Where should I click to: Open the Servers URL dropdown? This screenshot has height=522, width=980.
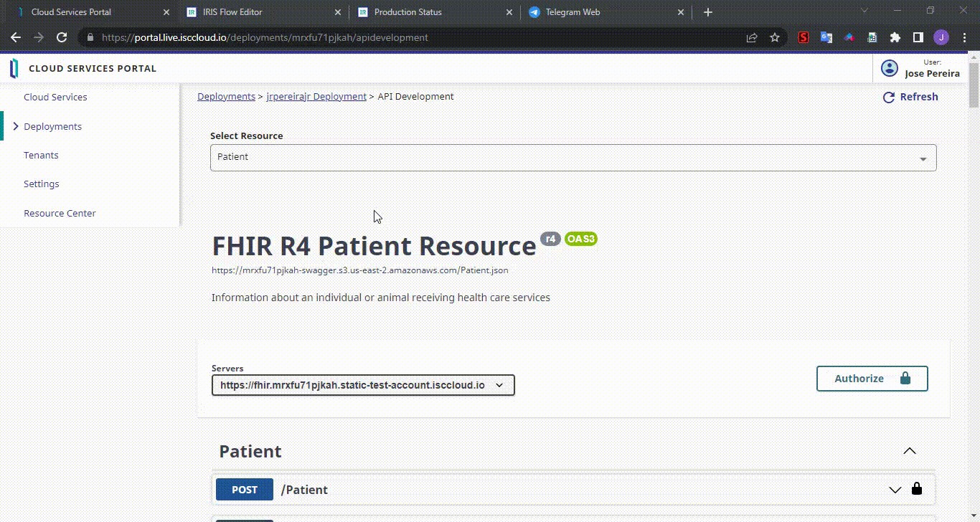(x=363, y=385)
